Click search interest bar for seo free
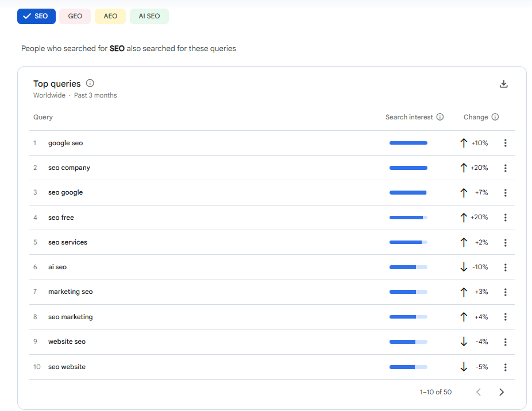 408,218
